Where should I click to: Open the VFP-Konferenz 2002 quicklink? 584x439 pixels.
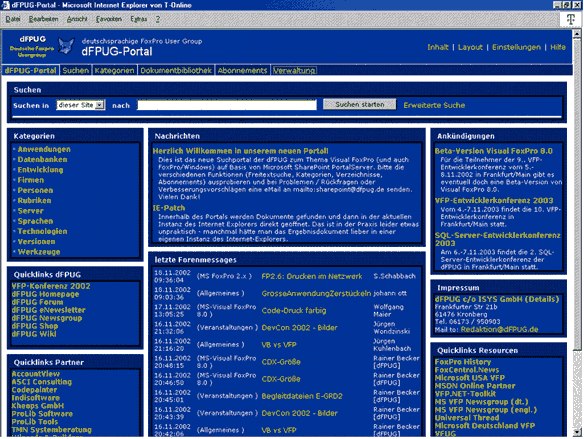pyautogui.click(x=51, y=286)
